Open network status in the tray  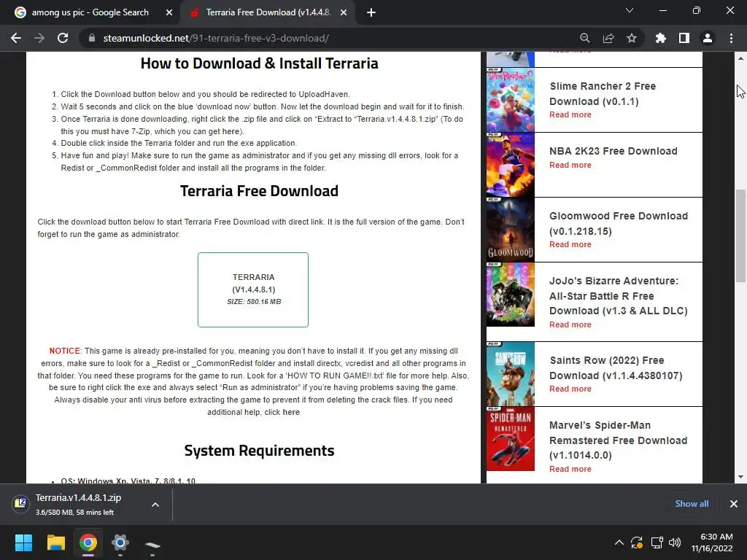[x=657, y=542]
